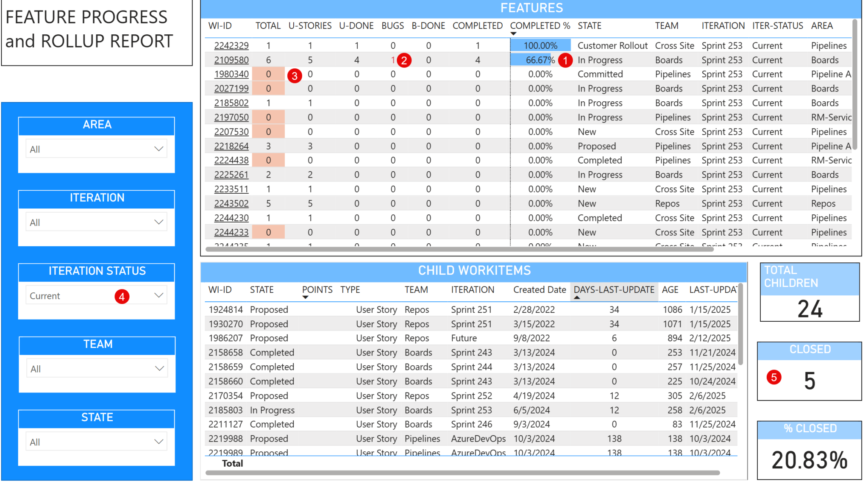This screenshot has width=868, height=484.
Task: Open work item 2242329 link
Action: click(x=231, y=46)
